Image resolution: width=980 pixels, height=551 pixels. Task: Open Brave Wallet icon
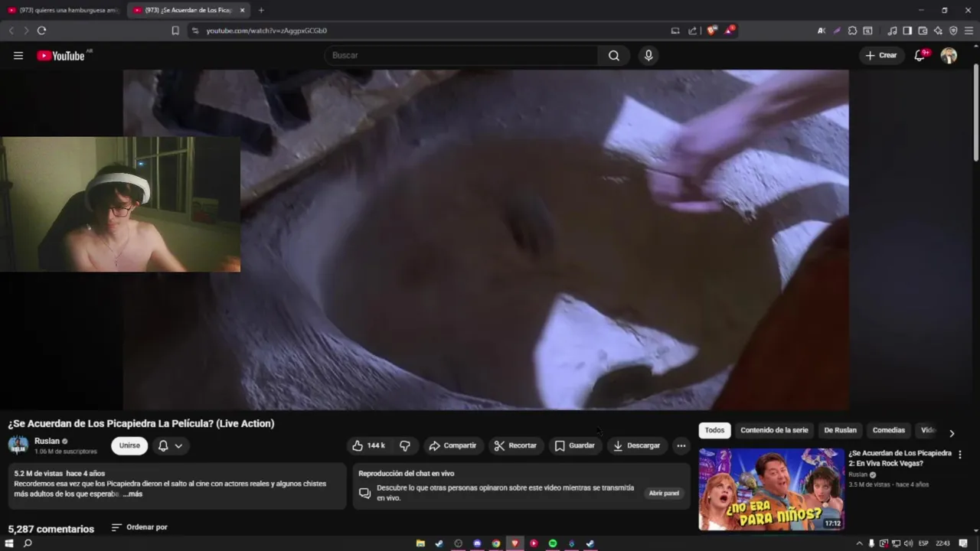click(x=923, y=31)
